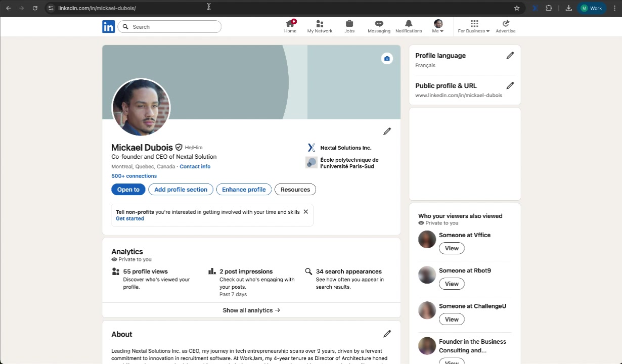Switch to the Home nav item
Viewport: 622px width, 364px height.
coord(290,26)
